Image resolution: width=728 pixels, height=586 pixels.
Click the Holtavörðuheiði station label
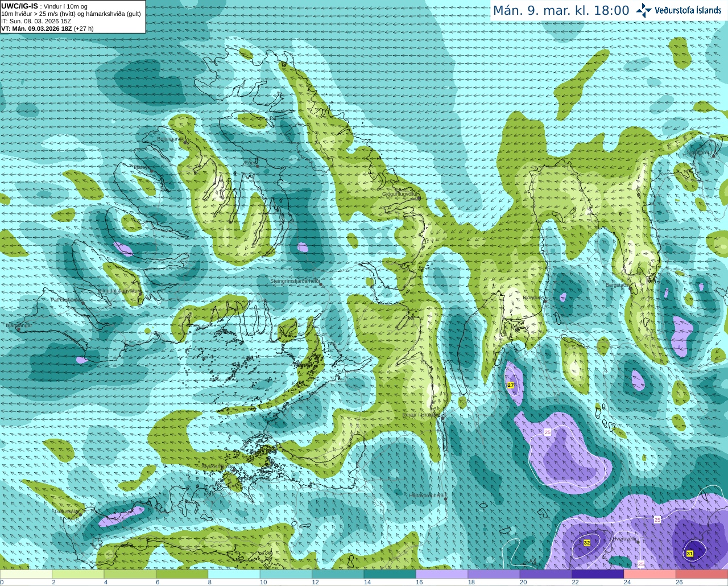coord(426,496)
